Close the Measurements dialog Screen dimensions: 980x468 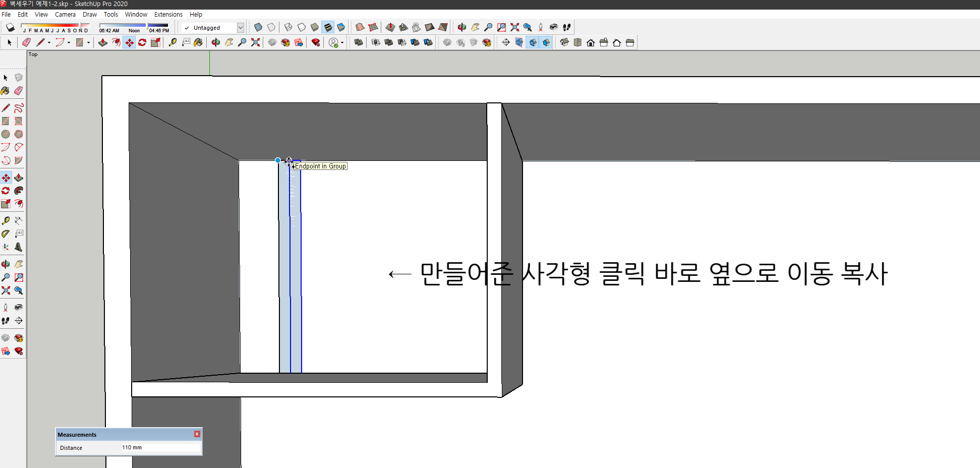(x=197, y=434)
